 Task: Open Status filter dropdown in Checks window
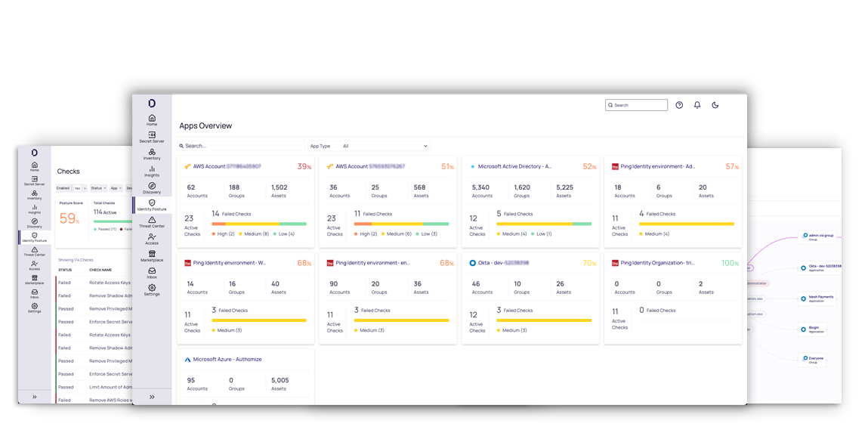[x=98, y=188]
